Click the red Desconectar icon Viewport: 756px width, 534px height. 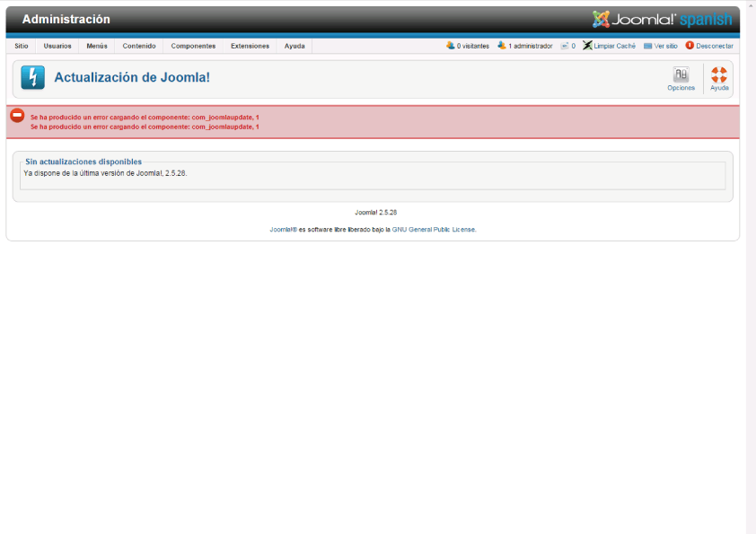click(x=690, y=45)
